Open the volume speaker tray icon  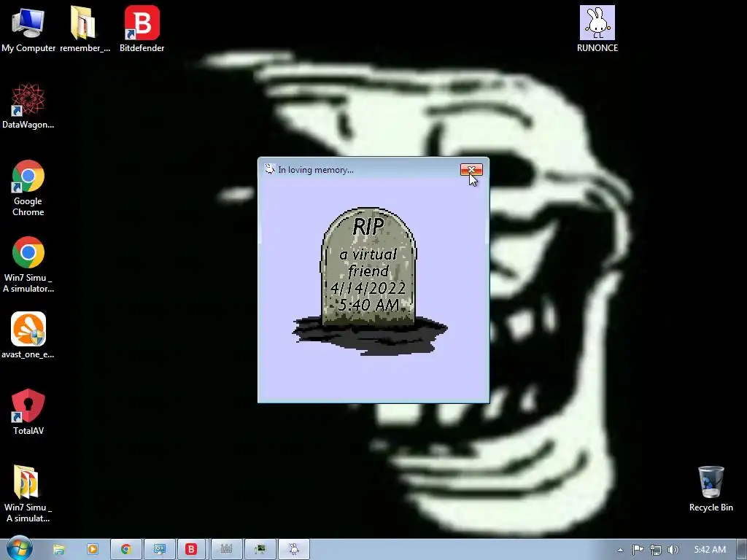click(x=673, y=550)
